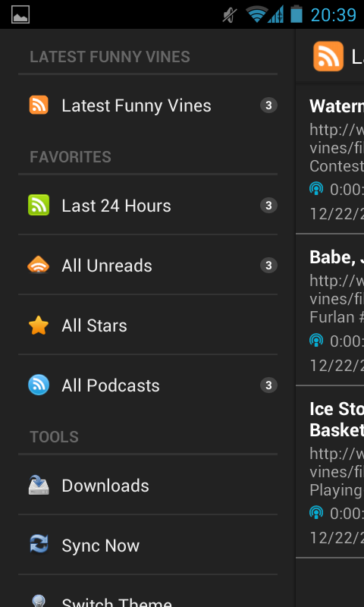Tap the large orange RSS header icon
Viewport: 364px width, 607px height.
coord(328,56)
